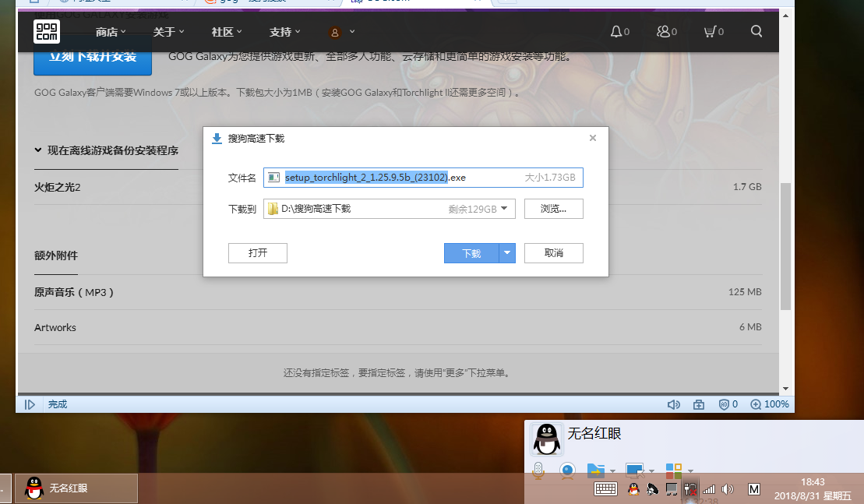The image size is (864, 504).
Task: Open the power battery tray icon
Action: 690,488
